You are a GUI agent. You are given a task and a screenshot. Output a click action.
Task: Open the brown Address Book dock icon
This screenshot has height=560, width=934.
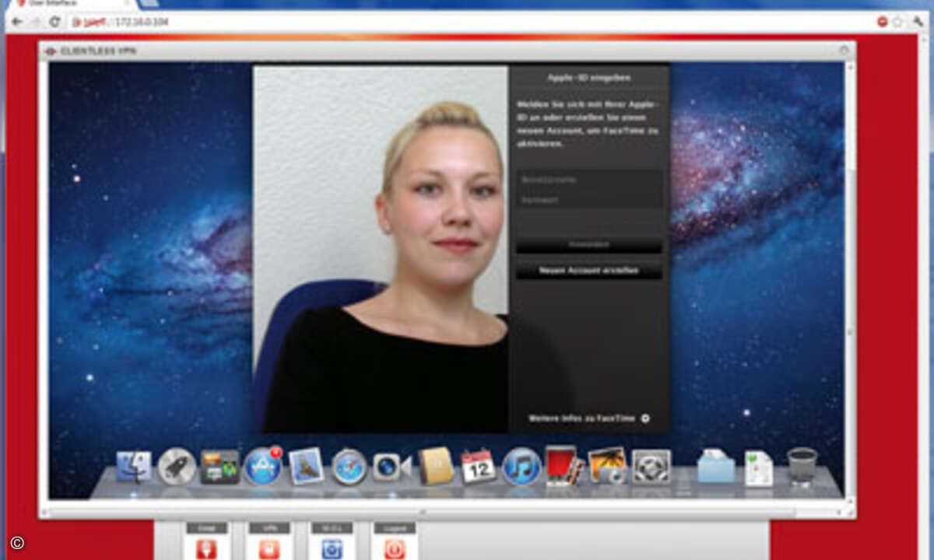pos(435,466)
